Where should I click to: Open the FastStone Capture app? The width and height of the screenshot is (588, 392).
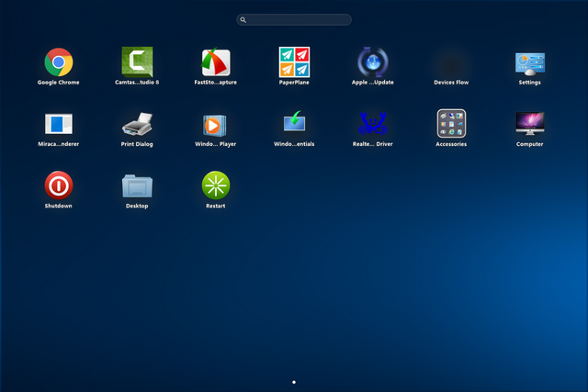click(216, 62)
